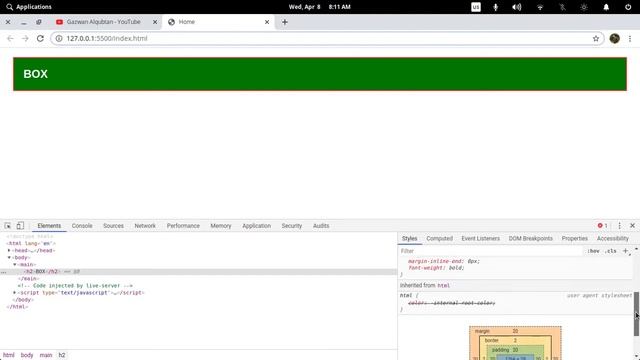
Task: Toggle the device toolbar in DevTools
Action: (x=20, y=226)
